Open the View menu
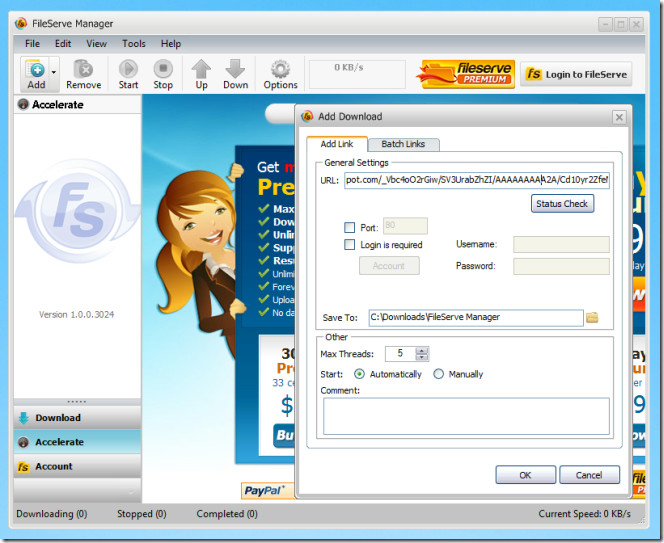 tap(97, 44)
